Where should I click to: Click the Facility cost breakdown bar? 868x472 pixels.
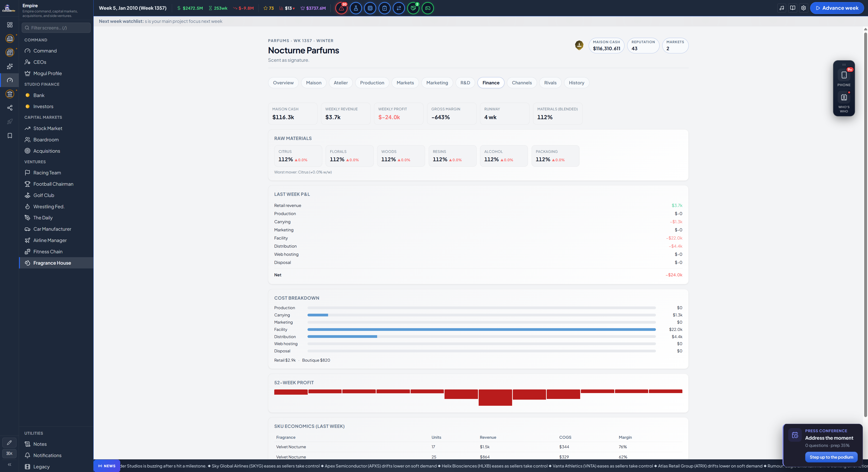pos(482,329)
